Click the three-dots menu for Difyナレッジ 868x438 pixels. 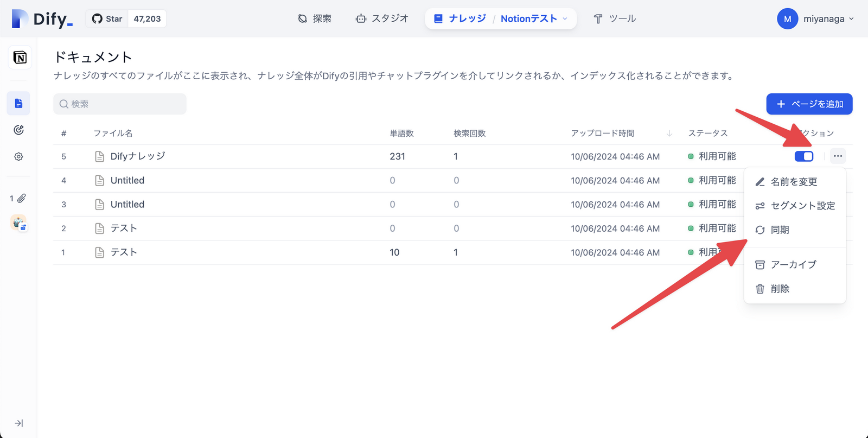coord(838,156)
